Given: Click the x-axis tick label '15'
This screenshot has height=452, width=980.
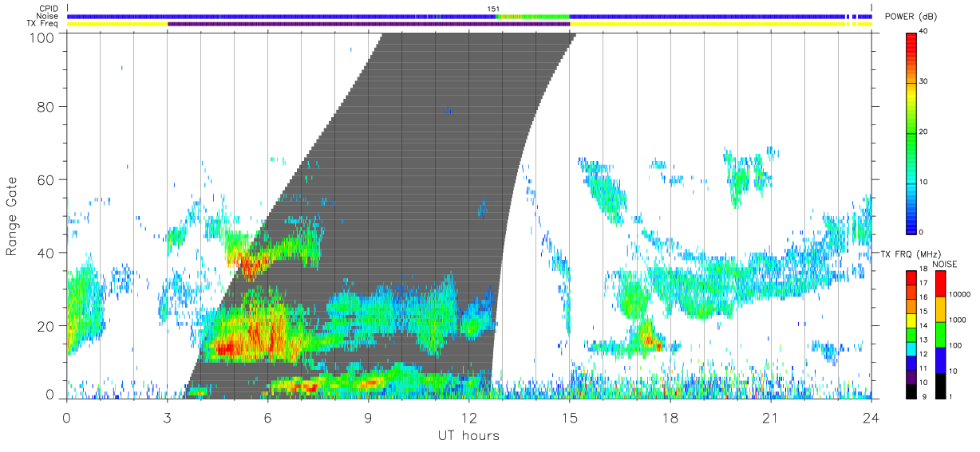Looking at the screenshot, I should [x=570, y=418].
